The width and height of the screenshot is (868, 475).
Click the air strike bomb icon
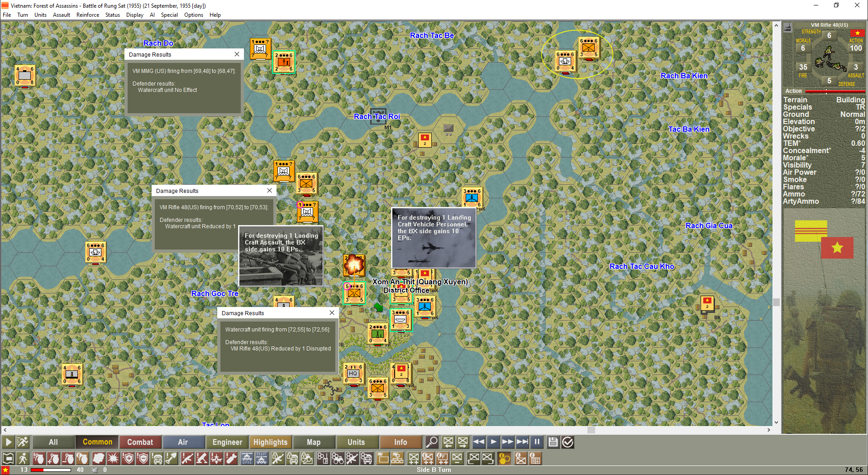pyautogui.click(x=231, y=458)
